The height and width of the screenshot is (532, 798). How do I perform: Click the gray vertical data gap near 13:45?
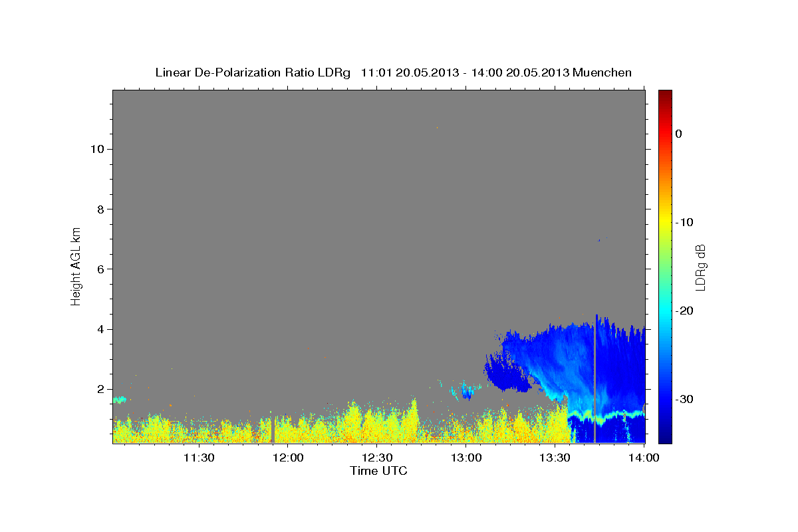595,379
